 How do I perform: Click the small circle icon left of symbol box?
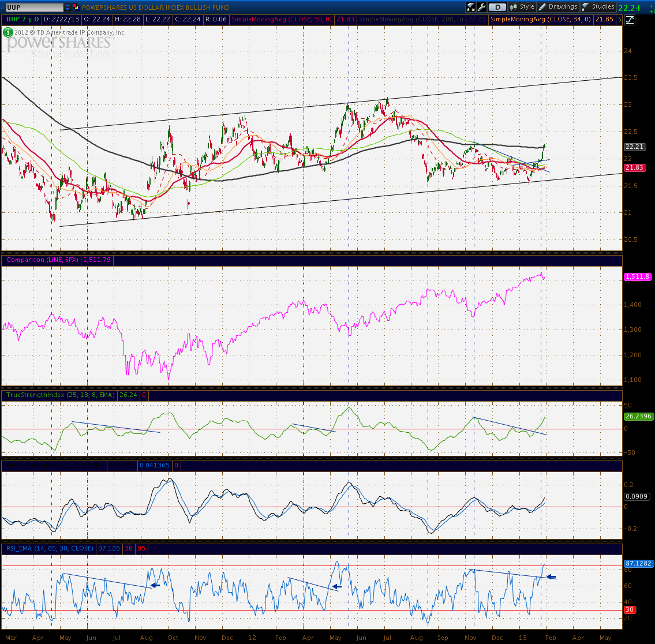(x=2, y=7)
